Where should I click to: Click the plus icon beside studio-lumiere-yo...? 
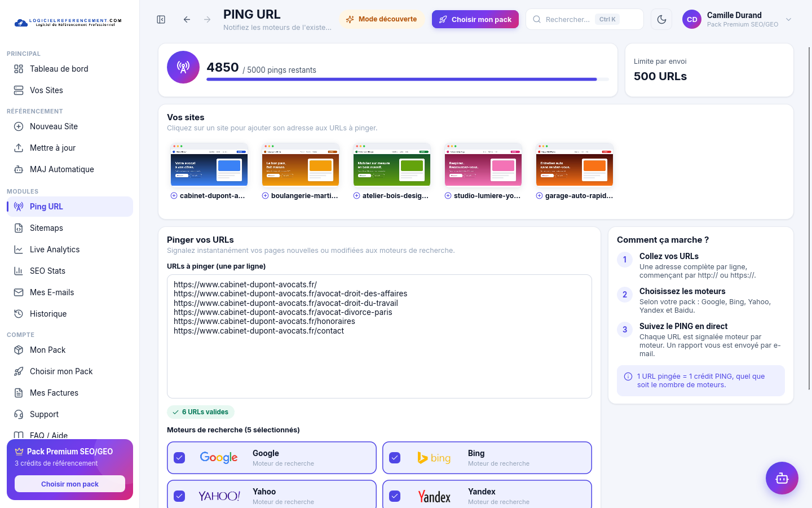(448, 196)
